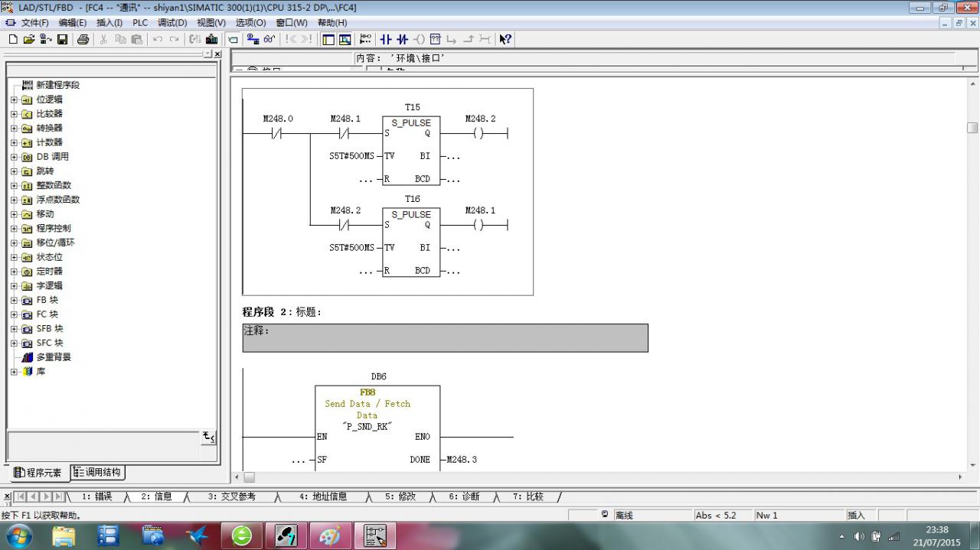Viewport: 980px width, 550px height.
Task: Click the Save diskette icon
Action: coord(62,39)
